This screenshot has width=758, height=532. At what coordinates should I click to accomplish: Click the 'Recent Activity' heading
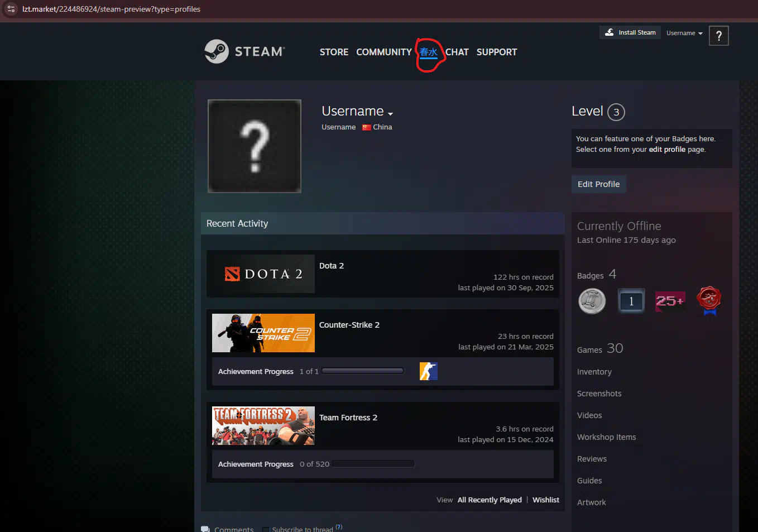click(237, 223)
